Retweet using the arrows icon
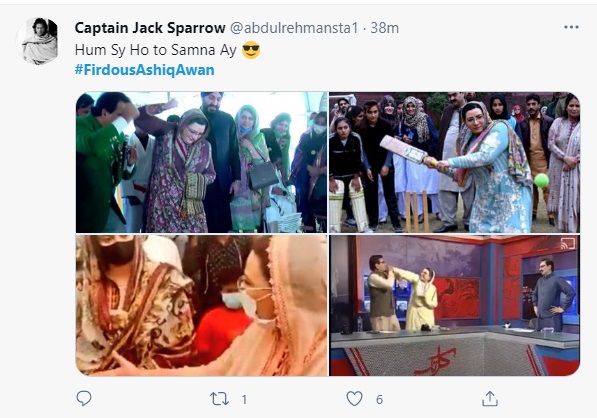597x418 pixels. click(x=219, y=399)
